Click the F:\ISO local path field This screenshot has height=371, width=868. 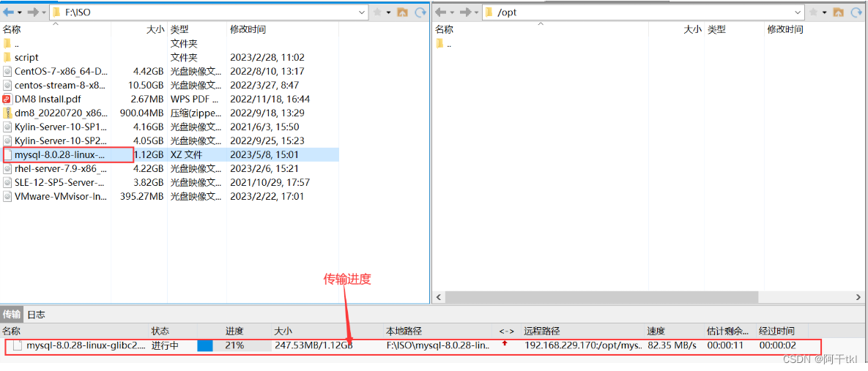[x=209, y=12]
